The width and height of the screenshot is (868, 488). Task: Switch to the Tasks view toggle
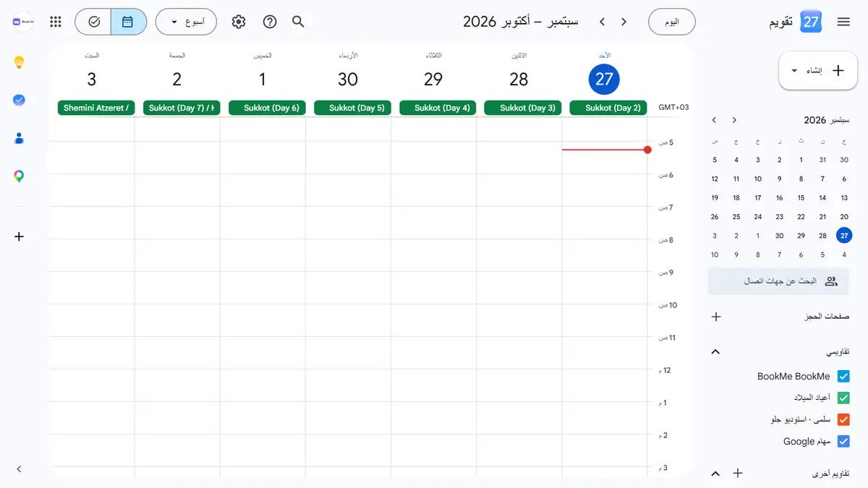pyautogui.click(x=93, y=22)
